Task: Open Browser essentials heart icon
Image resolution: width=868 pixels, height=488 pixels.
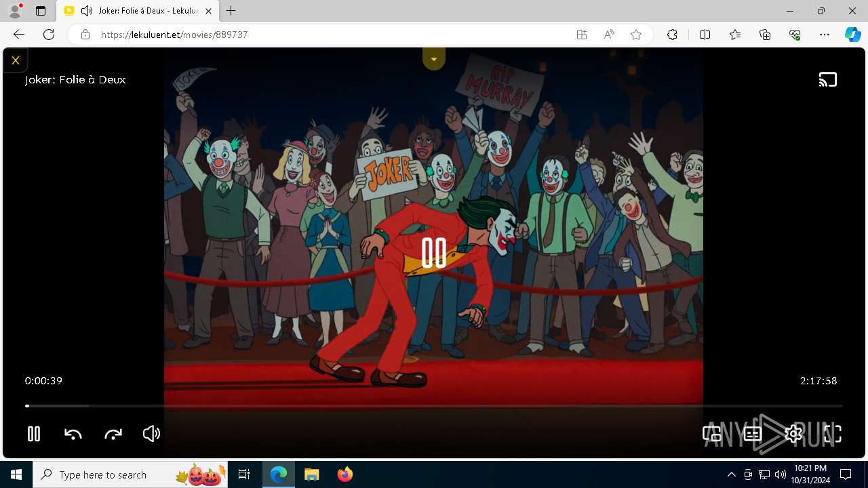Action: coord(795,35)
